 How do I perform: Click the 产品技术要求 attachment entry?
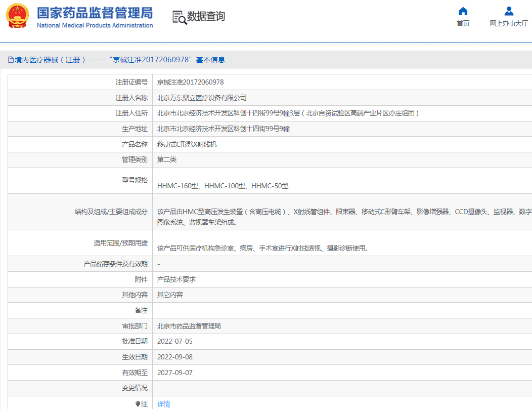[176, 279]
